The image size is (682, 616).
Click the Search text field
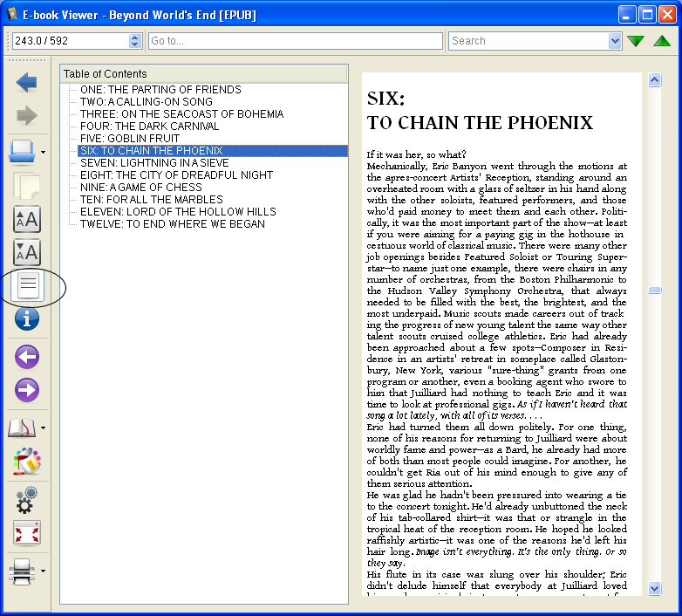[529, 41]
